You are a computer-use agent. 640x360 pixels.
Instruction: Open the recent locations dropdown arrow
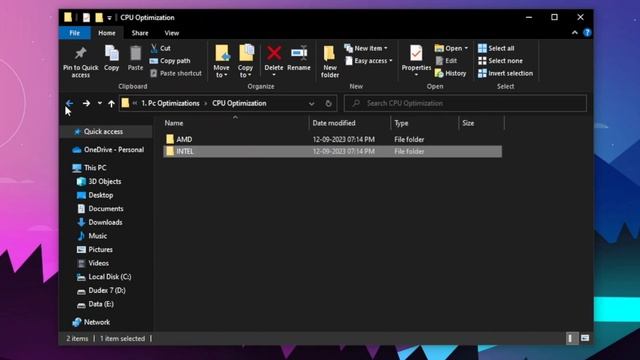100,103
